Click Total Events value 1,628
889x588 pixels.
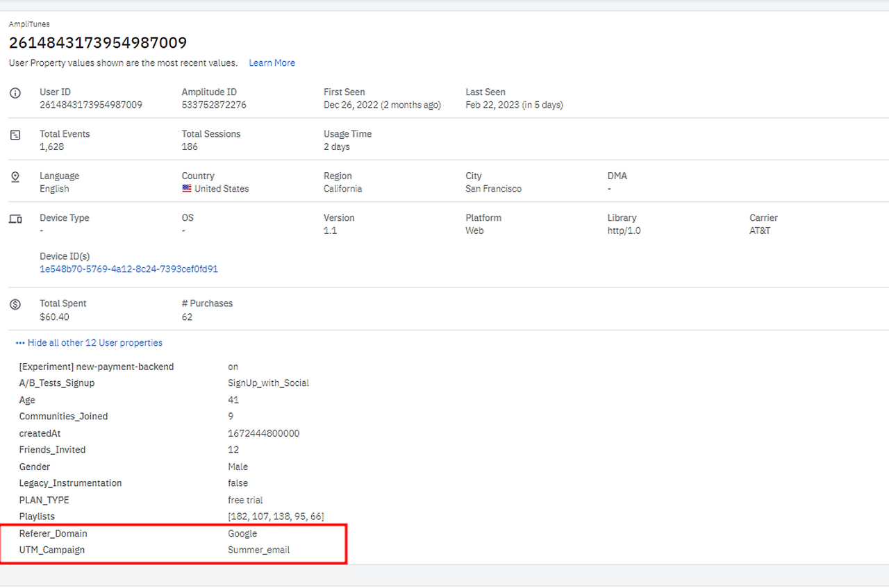coord(52,147)
